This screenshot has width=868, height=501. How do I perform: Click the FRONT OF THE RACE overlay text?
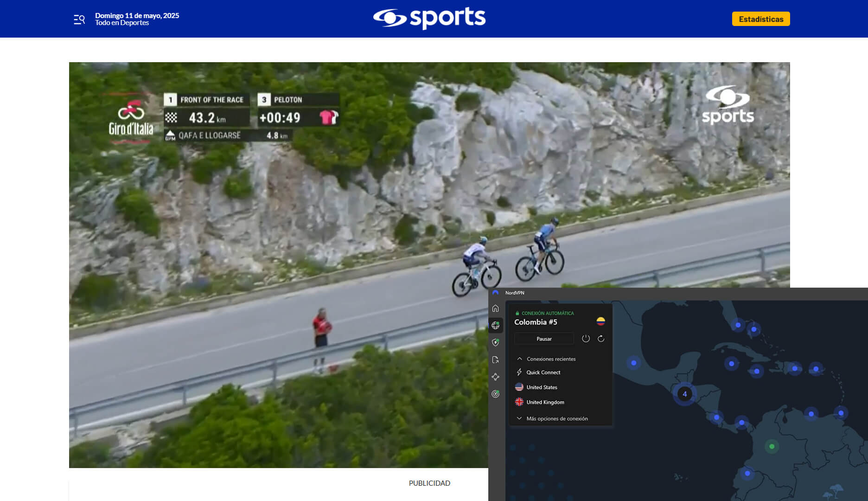(x=212, y=100)
